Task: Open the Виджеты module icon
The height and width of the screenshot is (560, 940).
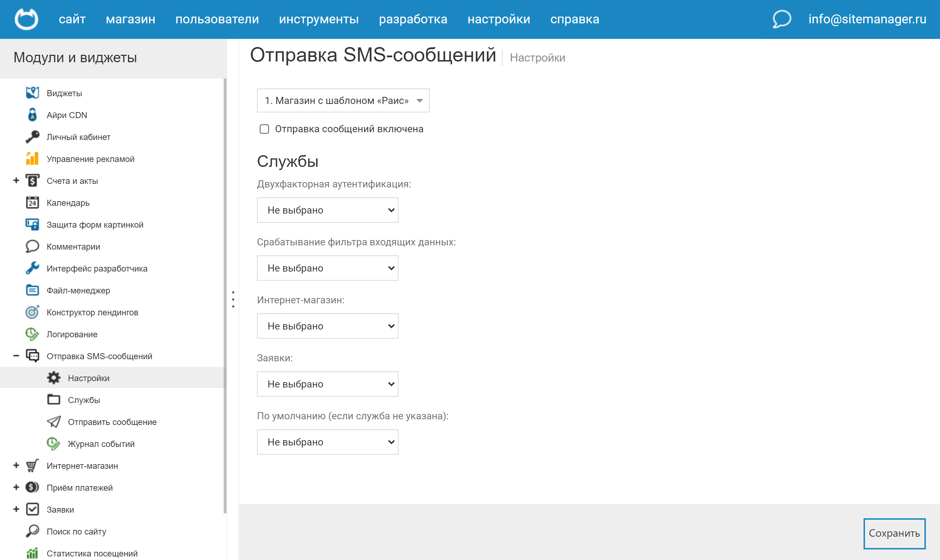Action: tap(32, 93)
